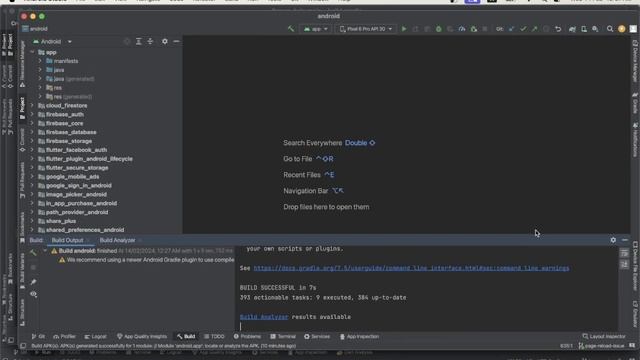Click the Profile app icon in toolbar
This screenshot has width=640, height=360.
click(x=462, y=29)
